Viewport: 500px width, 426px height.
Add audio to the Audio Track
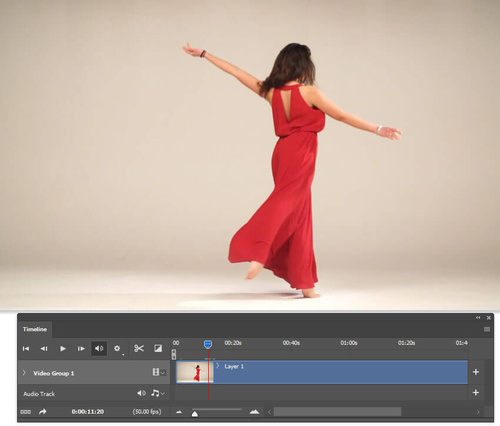click(x=476, y=393)
